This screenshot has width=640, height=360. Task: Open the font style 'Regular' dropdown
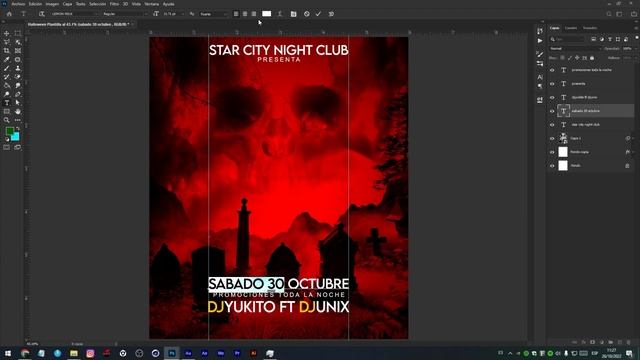pyautogui.click(x=125, y=14)
